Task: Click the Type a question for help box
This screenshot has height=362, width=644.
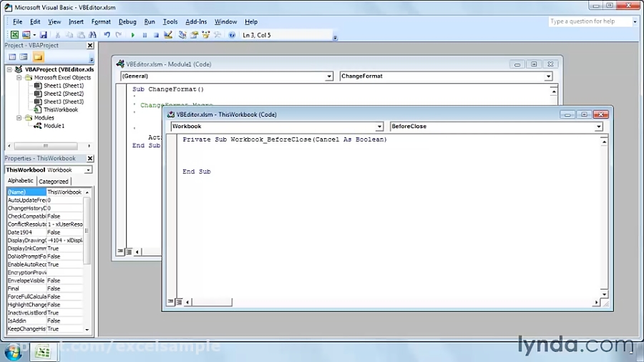Action: 589,21
